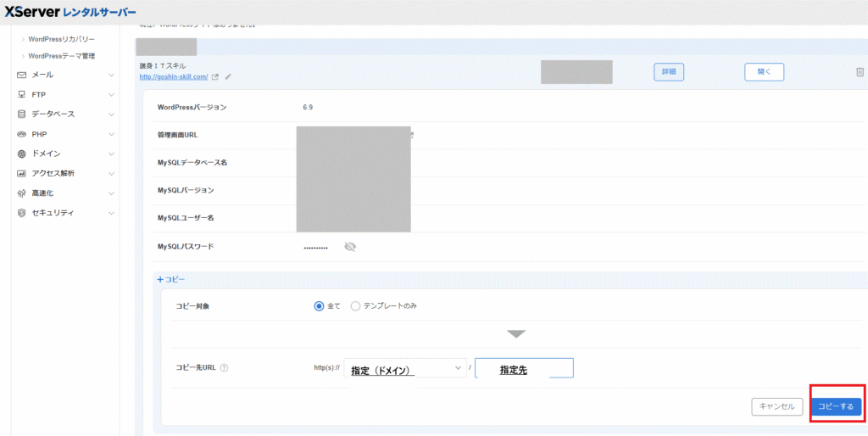The image size is (868, 436).
Task: Expand the 高速化 menu chevron
Action: coord(111,193)
